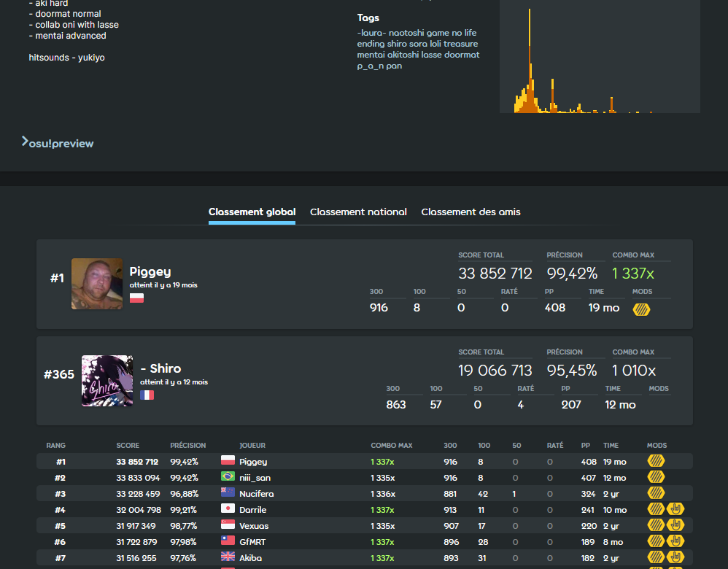Screen dimensions: 728x569
Task: Click score 33 228 459 in table
Action: point(138,494)
